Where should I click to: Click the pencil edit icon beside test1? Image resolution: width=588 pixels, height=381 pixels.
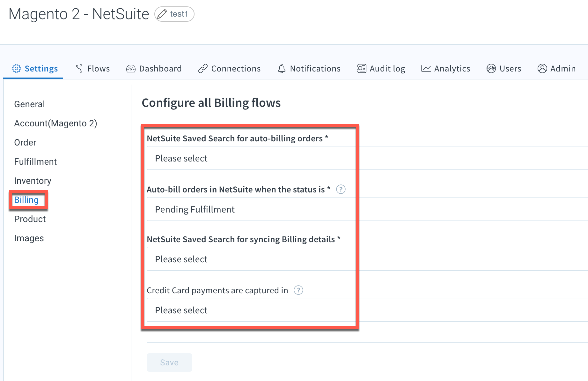point(162,14)
